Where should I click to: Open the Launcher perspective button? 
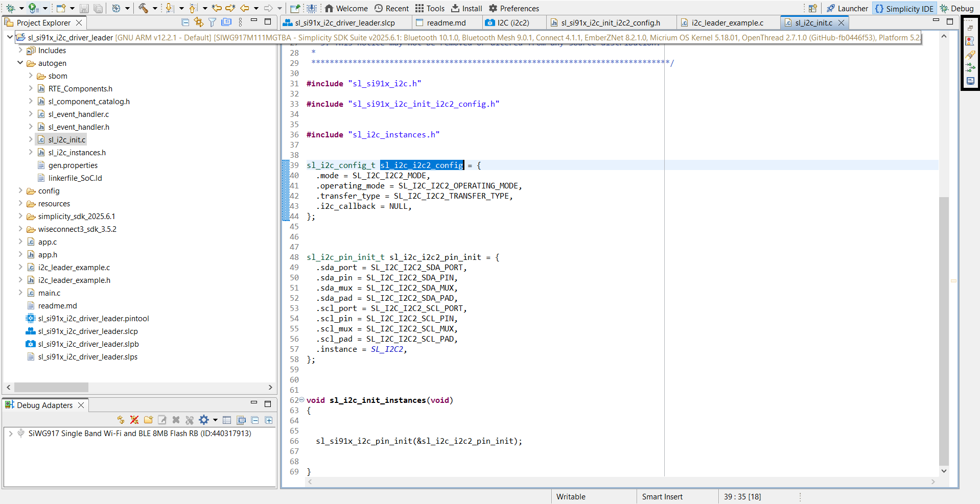[x=847, y=8]
